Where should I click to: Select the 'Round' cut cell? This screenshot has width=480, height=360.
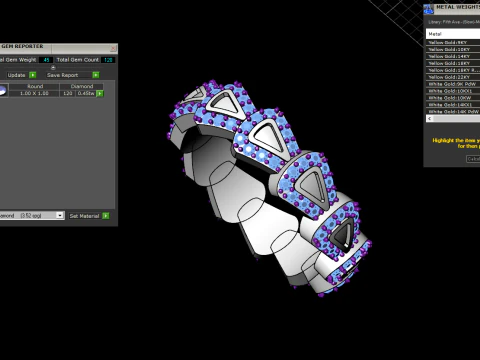click(34, 86)
